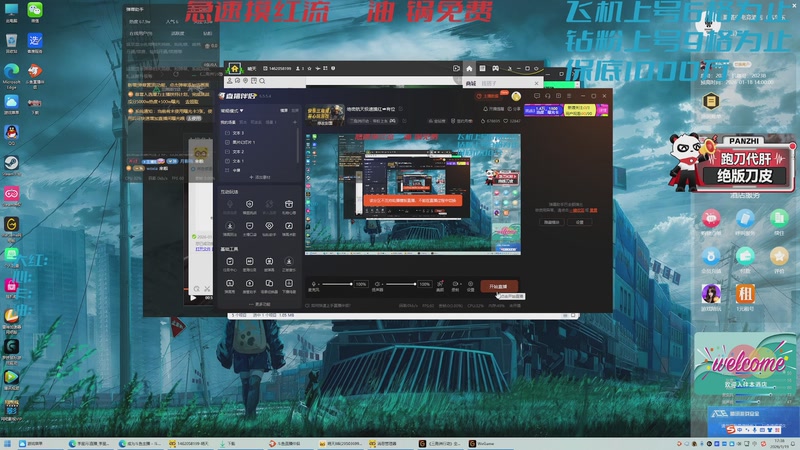Click the 开播提醒 broadcast reminder bell
Image resolution: width=800 pixels, height=450 pixels.
(x=494, y=109)
